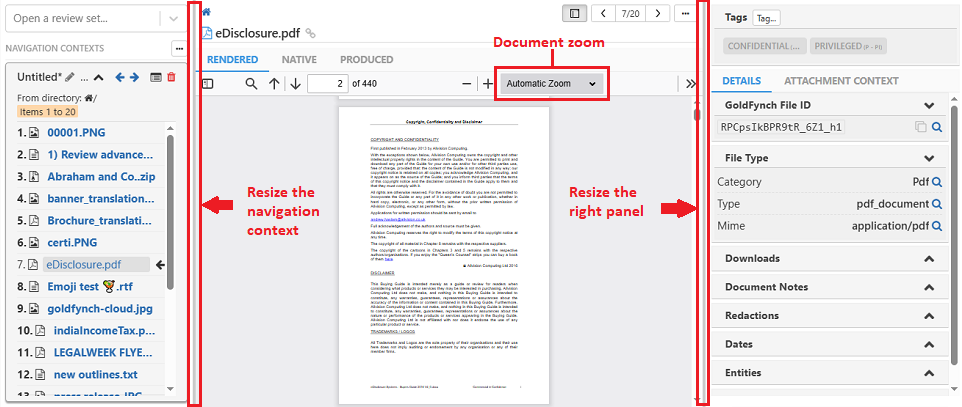This screenshot has width=962, height=407.
Task: Click the details panel vertical scrollbar
Action: [x=953, y=233]
